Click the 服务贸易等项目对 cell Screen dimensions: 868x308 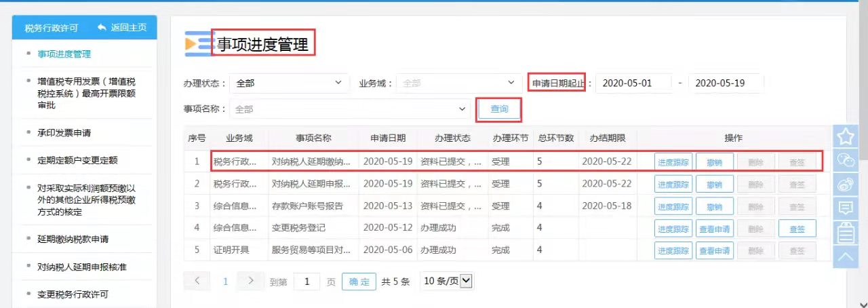[x=313, y=250]
